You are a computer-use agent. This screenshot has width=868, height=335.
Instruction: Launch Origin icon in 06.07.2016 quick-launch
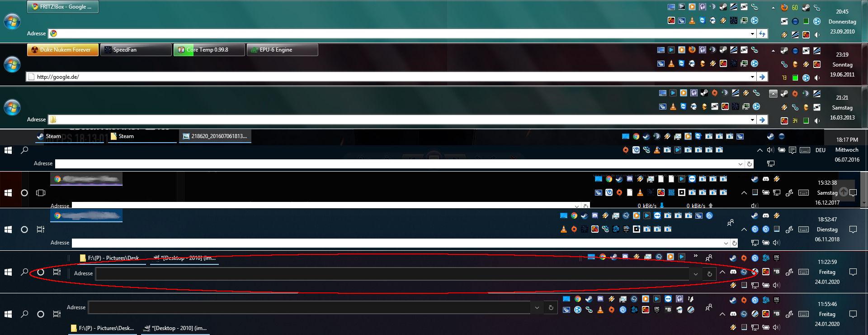(626, 150)
